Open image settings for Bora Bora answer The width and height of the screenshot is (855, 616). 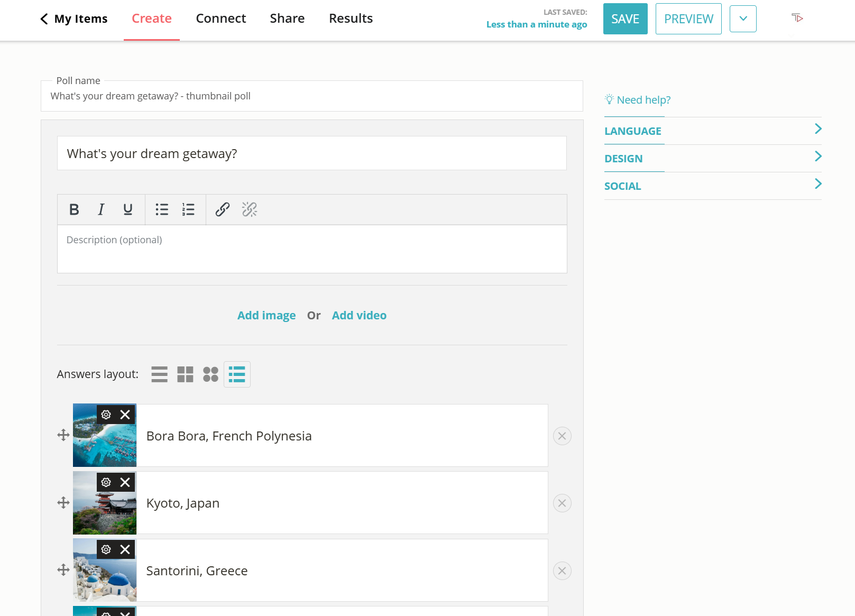[x=106, y=415]
